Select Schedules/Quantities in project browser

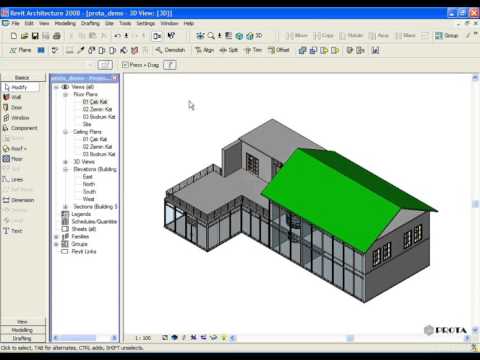click(x=94, y=222)
